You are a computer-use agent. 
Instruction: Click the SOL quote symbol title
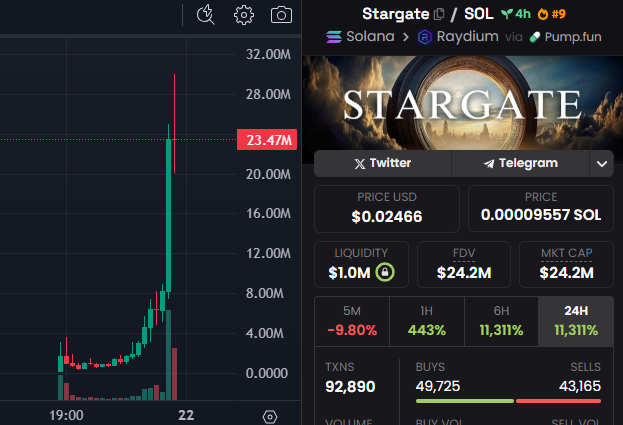click(x=479, y=14)
